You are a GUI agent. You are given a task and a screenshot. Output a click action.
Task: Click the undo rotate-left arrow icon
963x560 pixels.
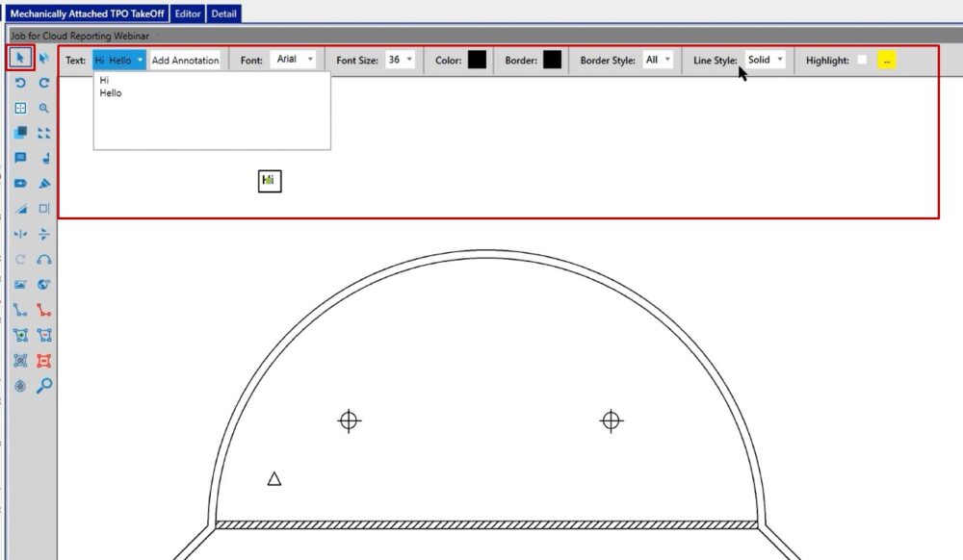pos(20,84)
